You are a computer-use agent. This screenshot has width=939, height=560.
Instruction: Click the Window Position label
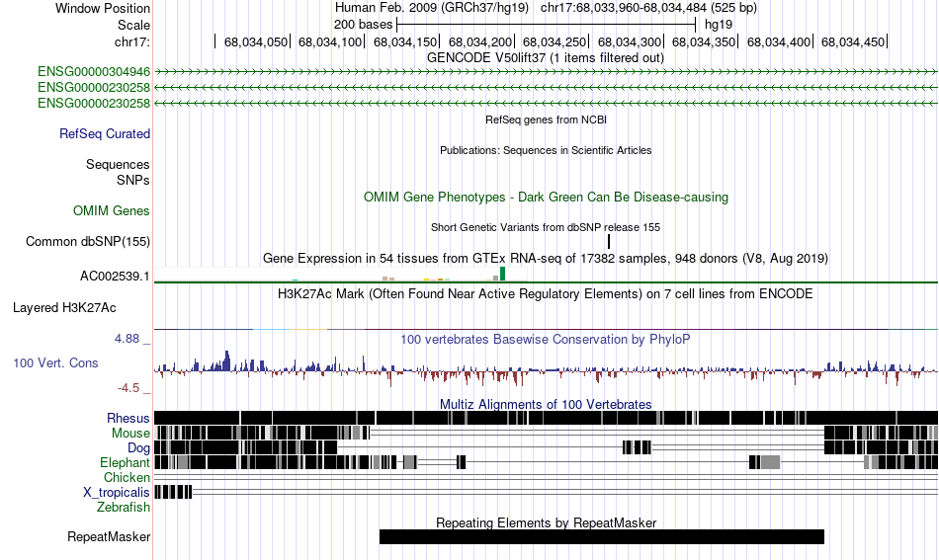(x=103, y=8)
